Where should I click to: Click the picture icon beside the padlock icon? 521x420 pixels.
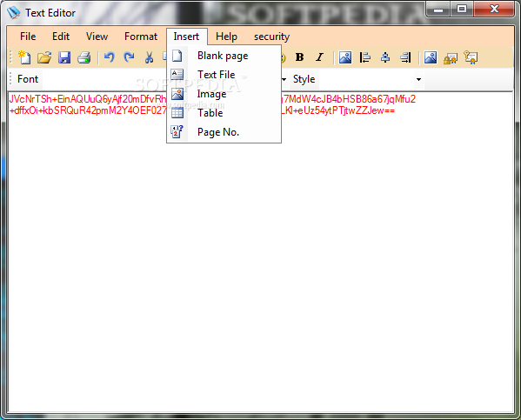[x=431, y=57]
